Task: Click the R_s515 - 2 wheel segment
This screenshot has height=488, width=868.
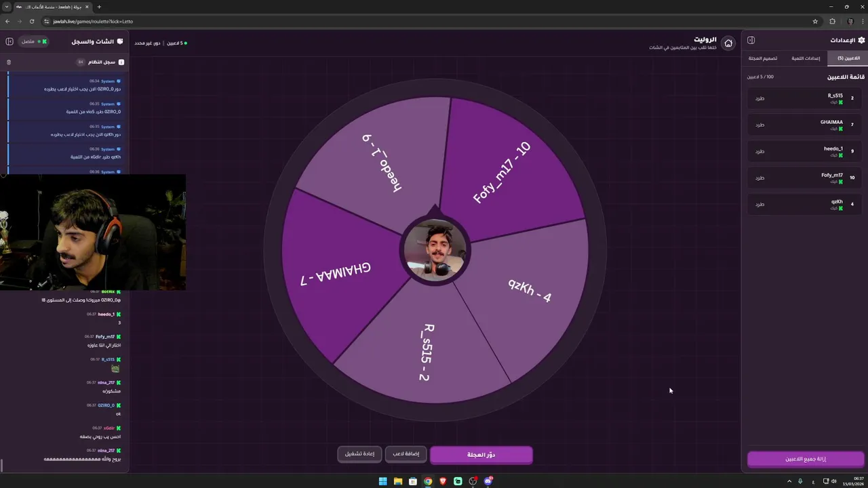Action: tap(427, 351)
